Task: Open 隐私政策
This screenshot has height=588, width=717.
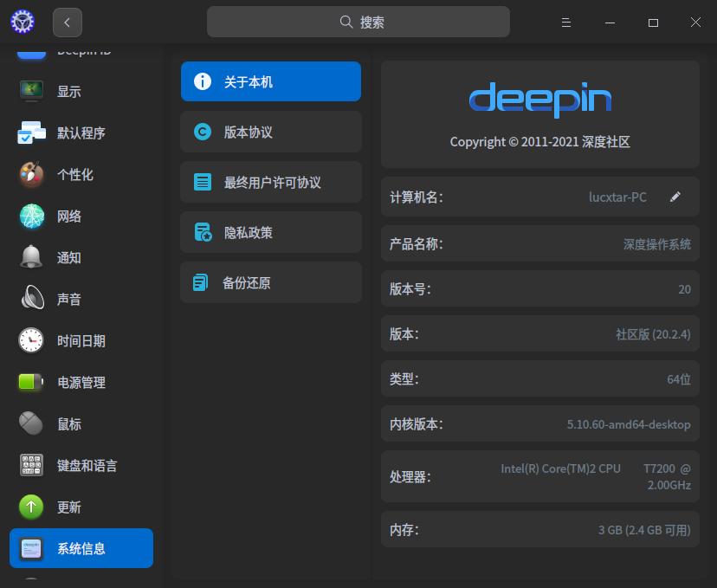Action: (270, 232)
